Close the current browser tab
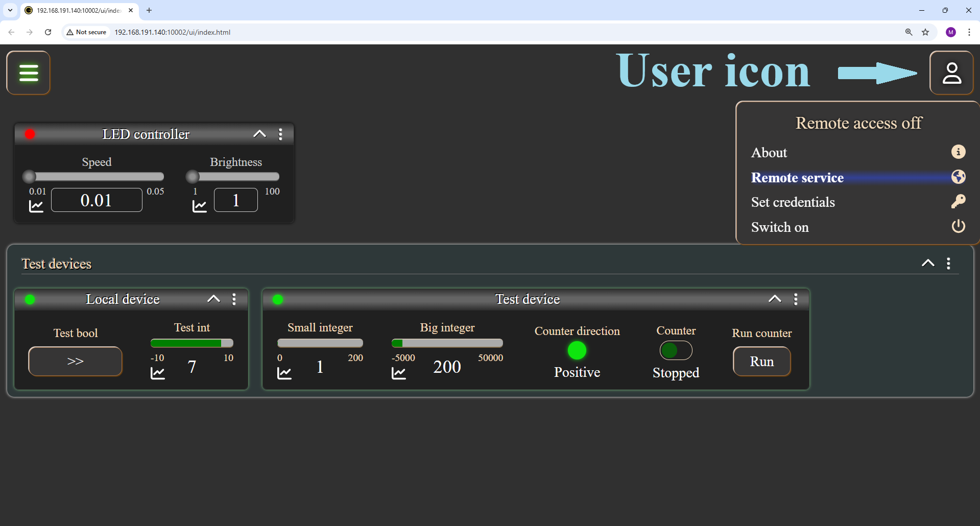This screenshot has height=526, width=980. (x=131, y=10)
